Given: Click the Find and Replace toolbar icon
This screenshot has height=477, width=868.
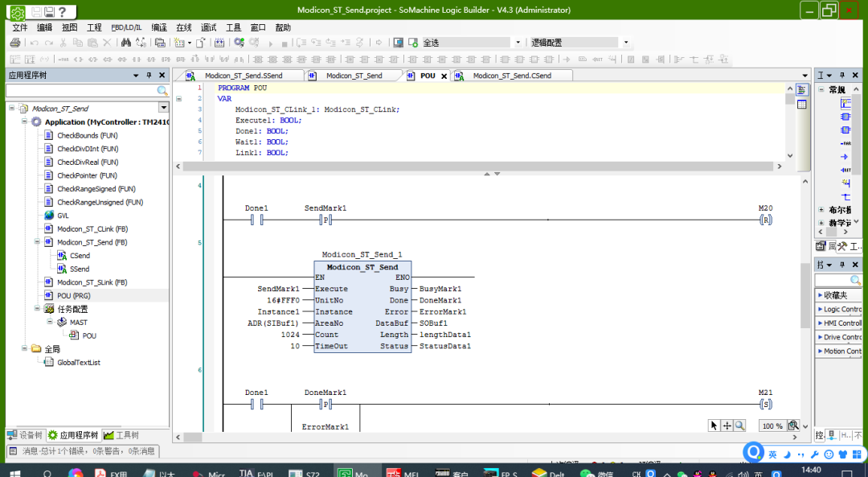Looking at the screenshot, I should click(x=141, y=43).
